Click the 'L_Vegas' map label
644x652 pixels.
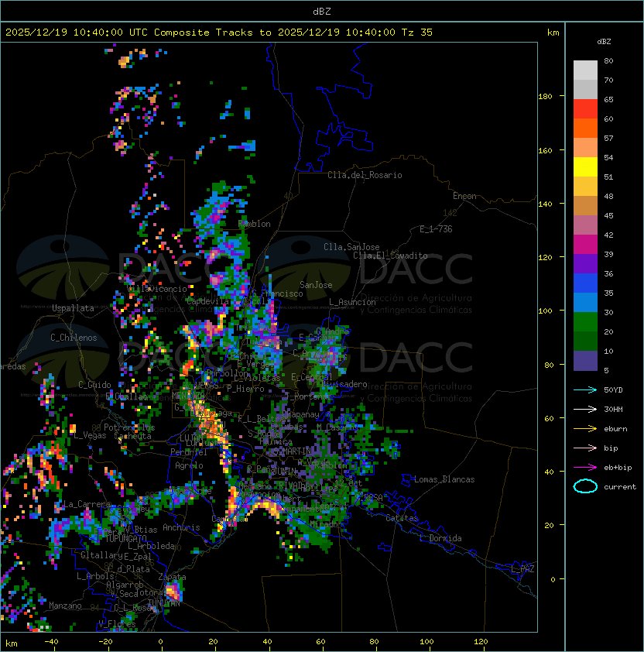tap(90, 435)
